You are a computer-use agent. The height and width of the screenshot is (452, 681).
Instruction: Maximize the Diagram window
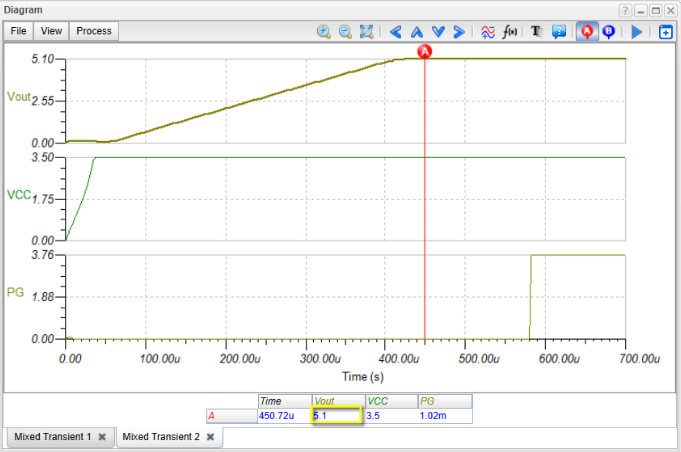(656, 10)
